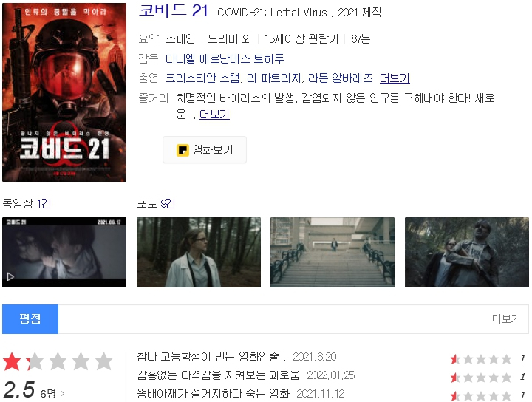Open the stairway photo thumbnail

(x=332, y=253)
